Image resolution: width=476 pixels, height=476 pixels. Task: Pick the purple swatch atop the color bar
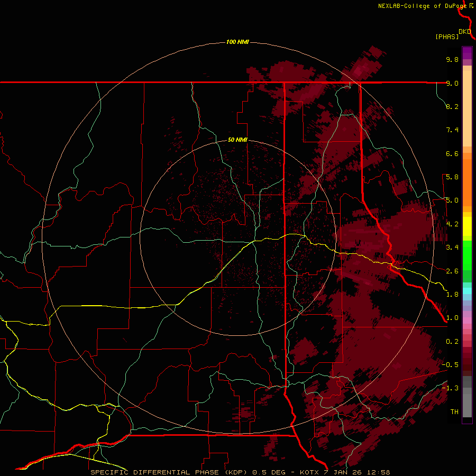click(x=467, y=53)
